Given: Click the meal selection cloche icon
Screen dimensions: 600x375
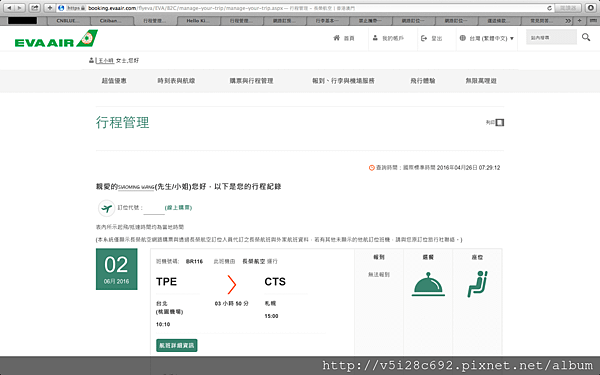Looking at the screenshot, I should click(428, 284).
